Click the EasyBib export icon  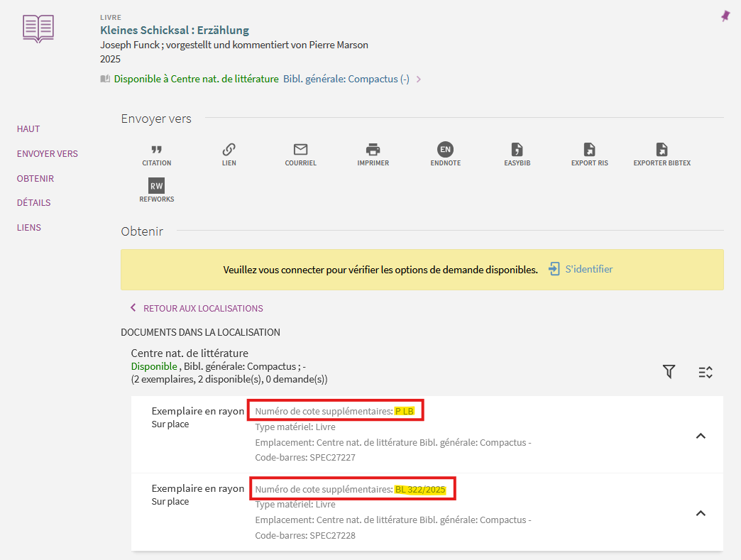click(517, 150)
